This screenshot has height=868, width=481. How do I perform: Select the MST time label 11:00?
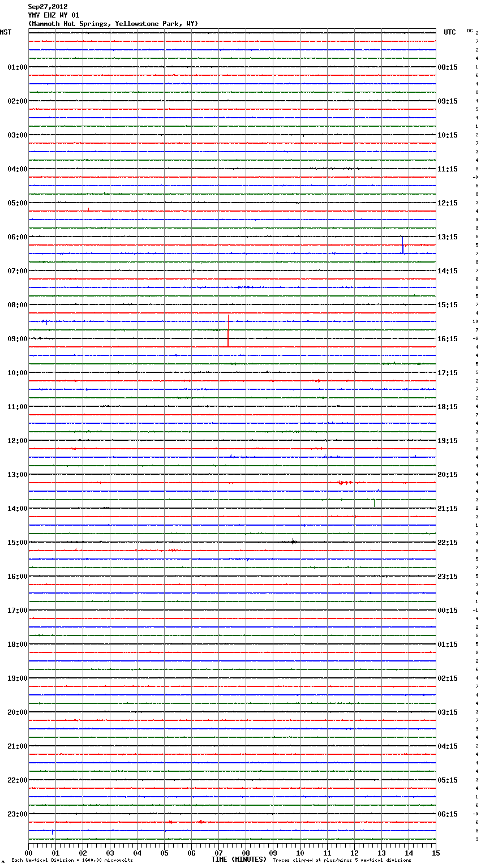(18, 407)
